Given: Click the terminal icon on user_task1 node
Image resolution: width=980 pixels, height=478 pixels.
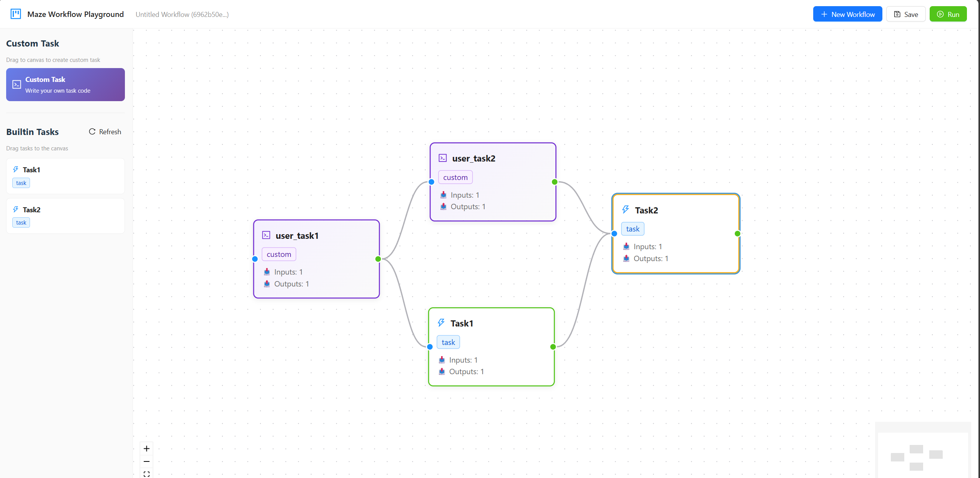Looking at the screenshot, I should (x=266, y=235).
